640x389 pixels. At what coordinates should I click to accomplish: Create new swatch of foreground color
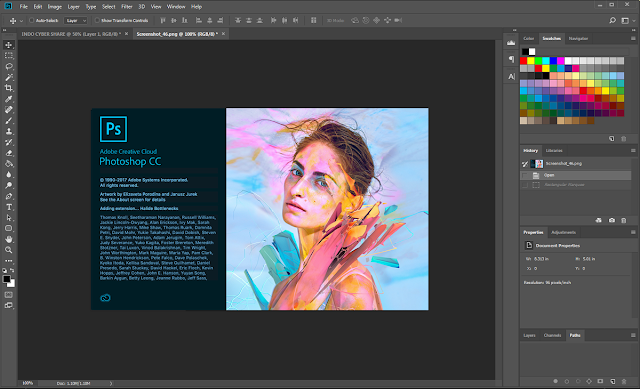pyautogui.click(x=611, y=139)
